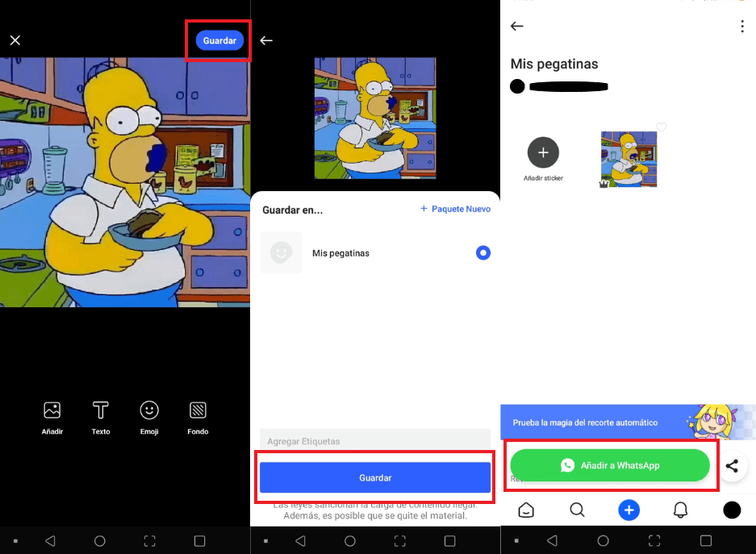Tap the Mis pegatinas pack title

point(554,64)
